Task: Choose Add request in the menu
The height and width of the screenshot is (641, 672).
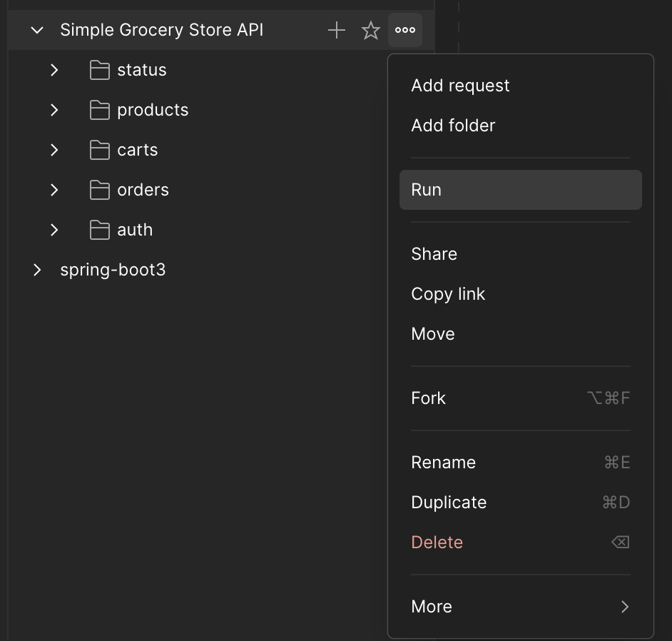Action: coord(520,86)
